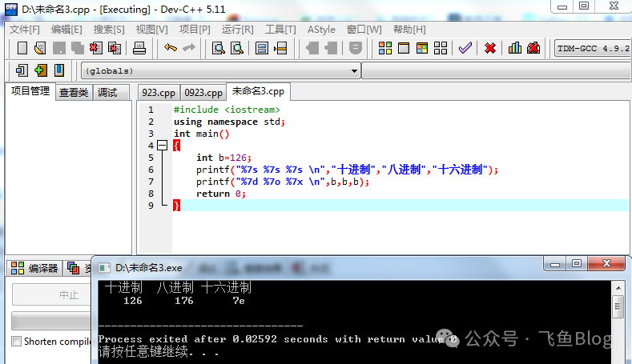Click the Delete profiling information icon

[x=533, y=48]
